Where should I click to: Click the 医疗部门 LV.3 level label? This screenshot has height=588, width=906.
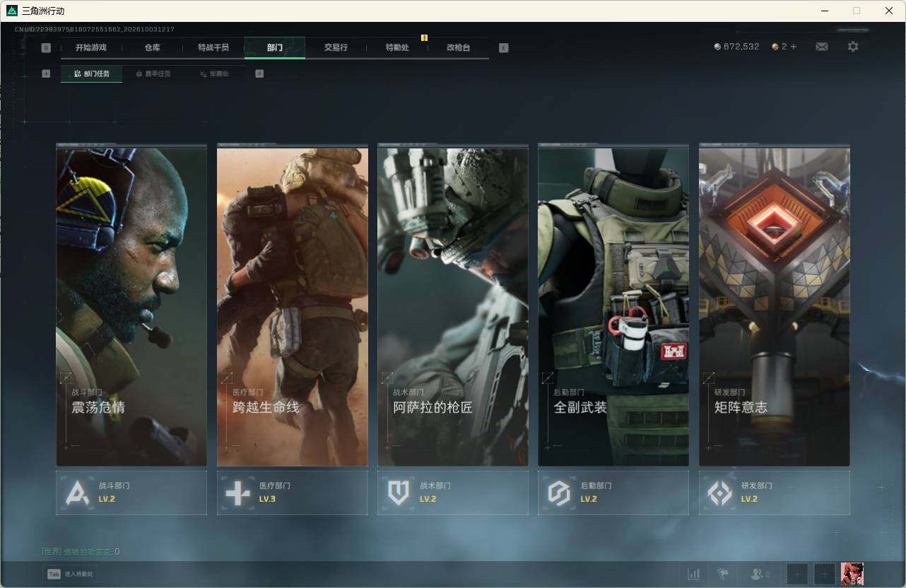[x=267, y=499]
